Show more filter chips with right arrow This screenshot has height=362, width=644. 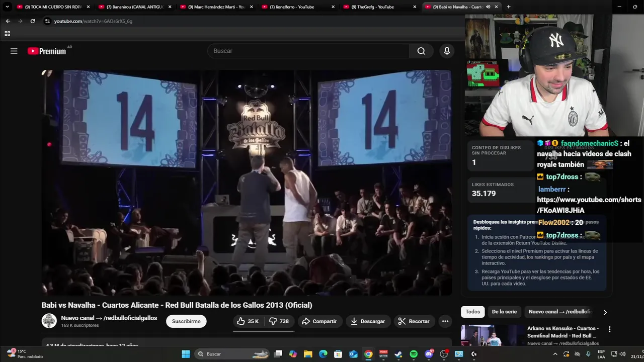(605, 312)
